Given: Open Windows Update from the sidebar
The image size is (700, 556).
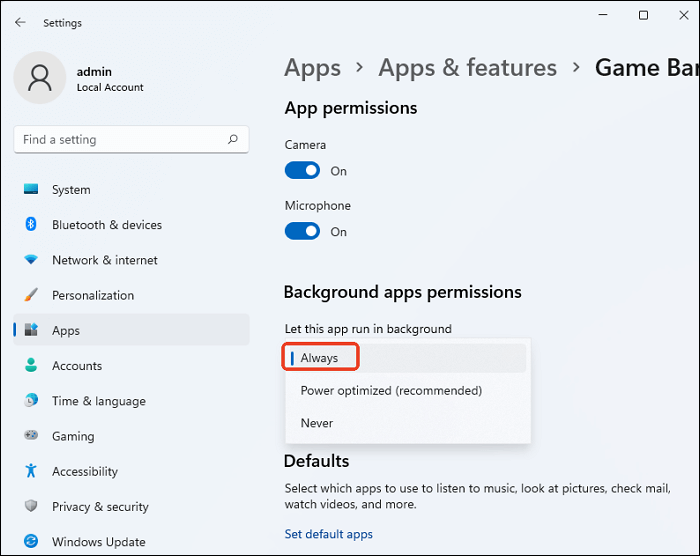Looking at the screenshot, I should (99, 542).
